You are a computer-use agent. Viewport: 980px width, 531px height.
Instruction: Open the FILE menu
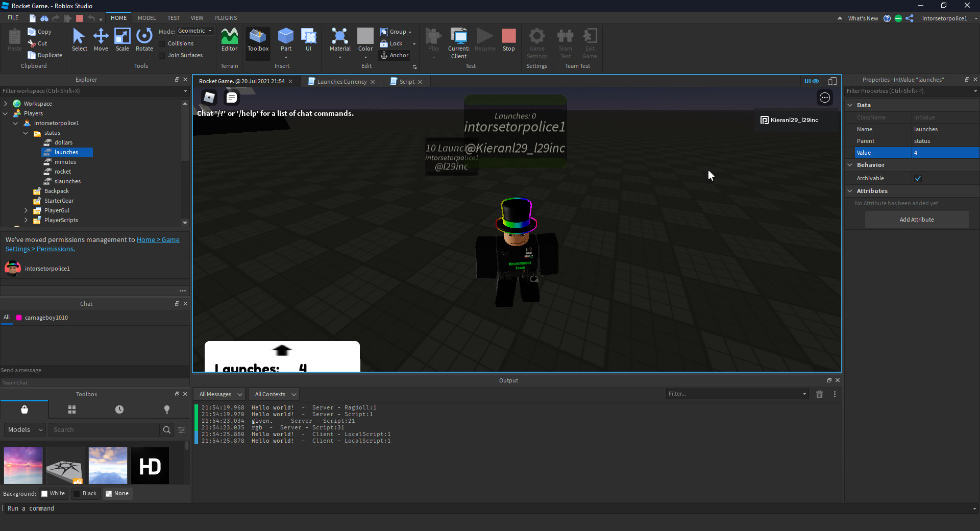(13, 18)
